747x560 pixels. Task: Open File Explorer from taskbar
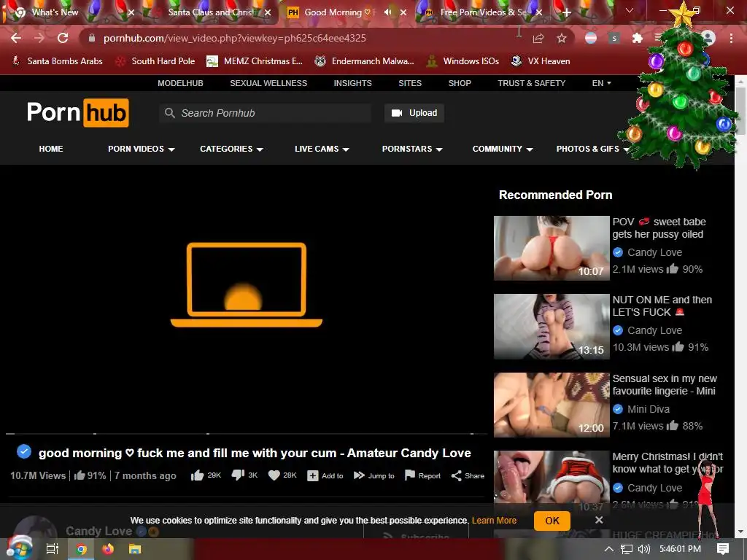point(135,549)
